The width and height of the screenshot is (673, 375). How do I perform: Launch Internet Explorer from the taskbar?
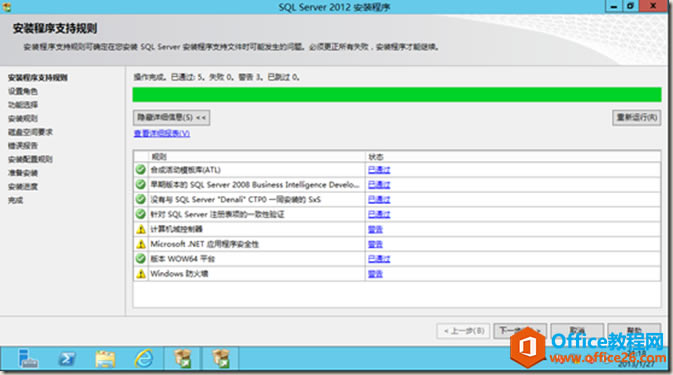pos(144,358)
